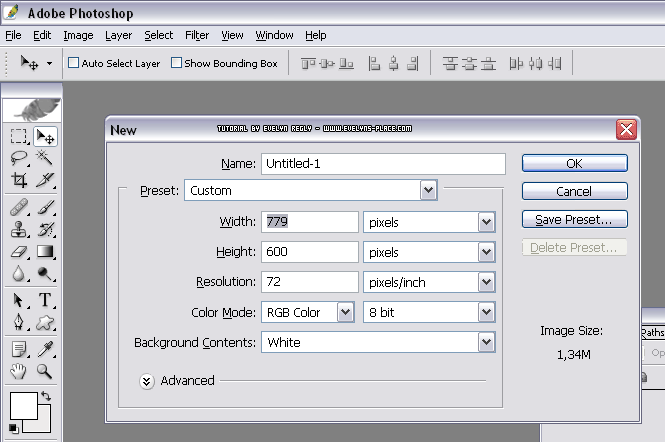Open the Select menu
The width and height of the screenshot is (665, 442).
[158, 35]
